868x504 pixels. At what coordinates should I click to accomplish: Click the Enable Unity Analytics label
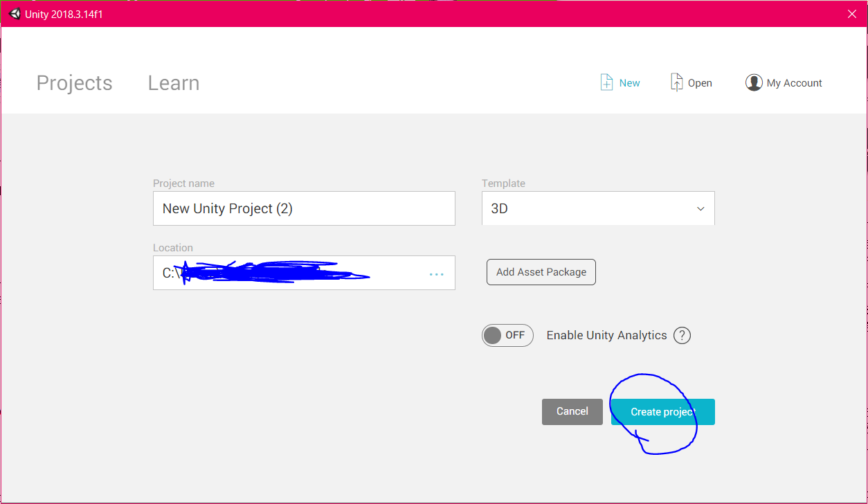coord(607,335)
